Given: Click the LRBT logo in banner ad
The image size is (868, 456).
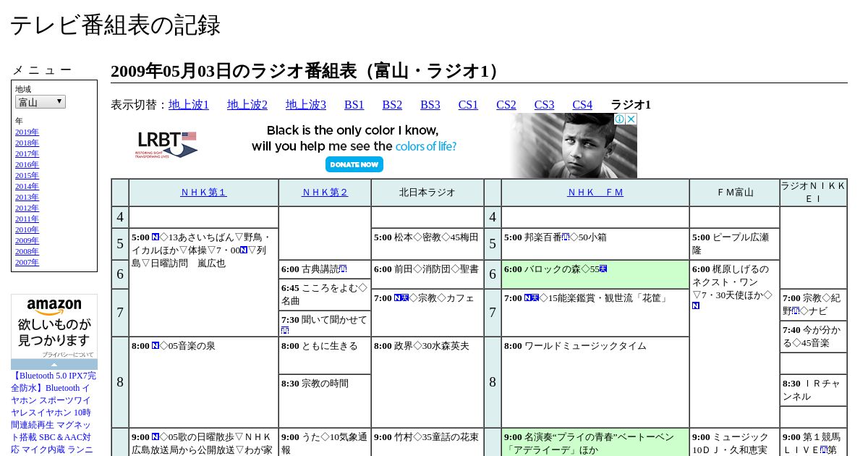Looking at the screenshot, I should (x=166, y=145).
